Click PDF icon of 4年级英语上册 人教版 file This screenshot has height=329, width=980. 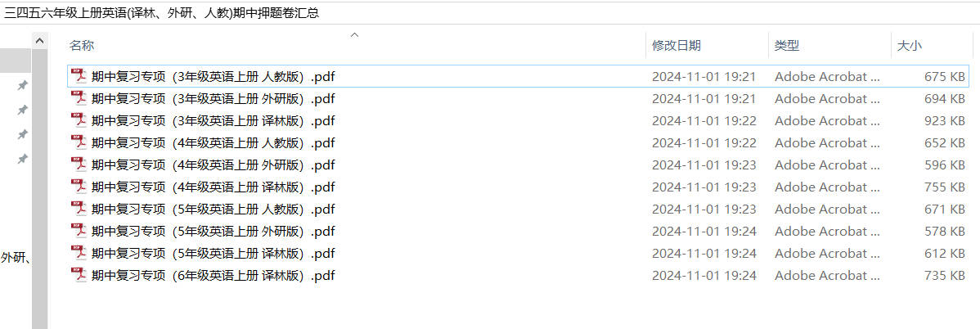(79, 142)
